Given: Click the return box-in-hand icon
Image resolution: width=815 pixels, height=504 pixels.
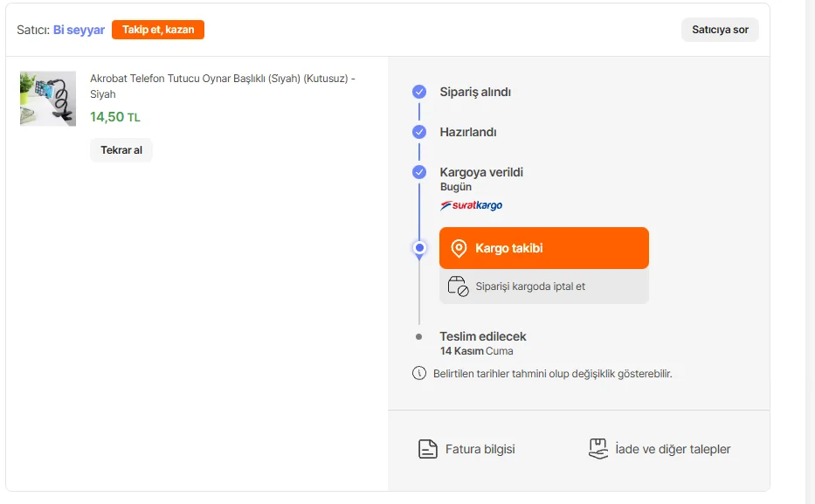Looking at the screenshot, I should [597, 449].
